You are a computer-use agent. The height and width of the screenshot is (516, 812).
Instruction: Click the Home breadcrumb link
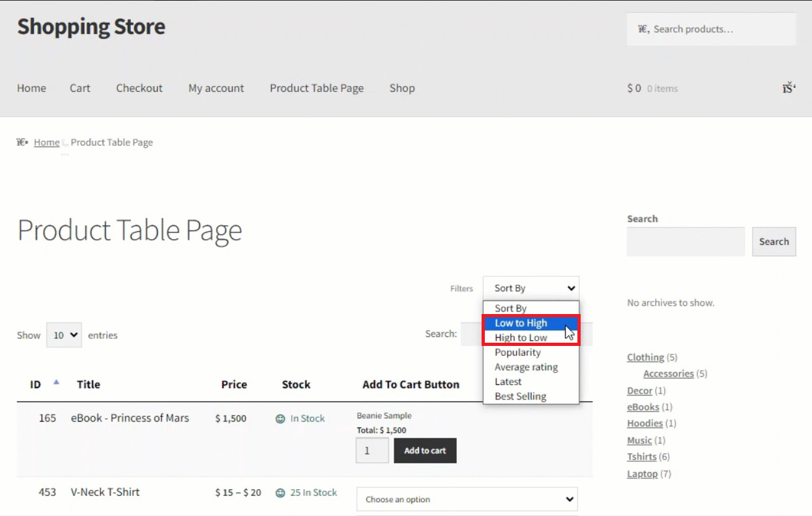click(x=47, y=142)
